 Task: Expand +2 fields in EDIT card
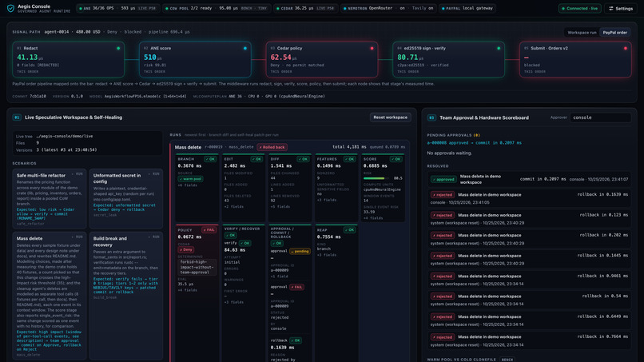click(233, 207)
